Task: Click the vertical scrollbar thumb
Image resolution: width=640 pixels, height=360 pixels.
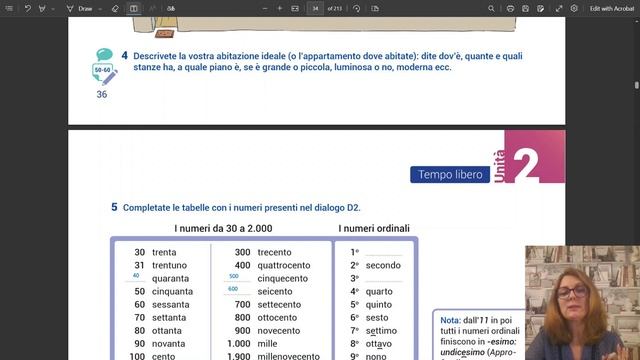Action: [x=637, y=85]
